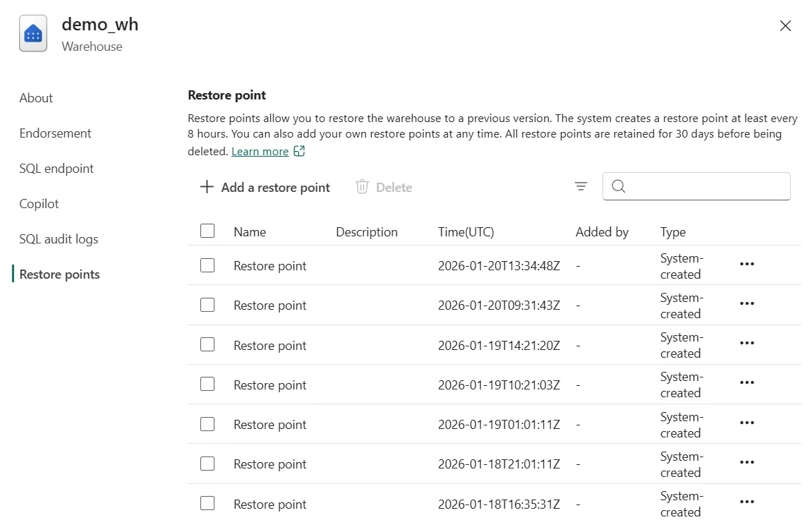Click the trash Delete icon

point(363,187)
